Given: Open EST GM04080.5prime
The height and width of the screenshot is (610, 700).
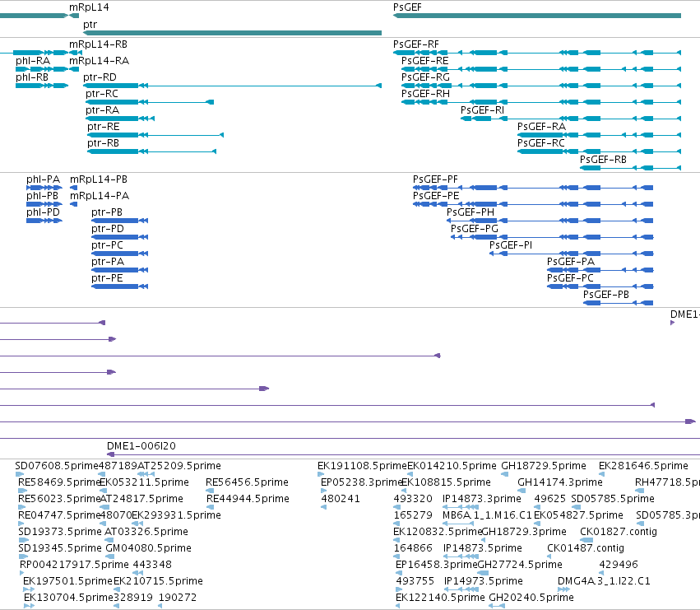Looking at the screenshot, I should pos(148,548).
